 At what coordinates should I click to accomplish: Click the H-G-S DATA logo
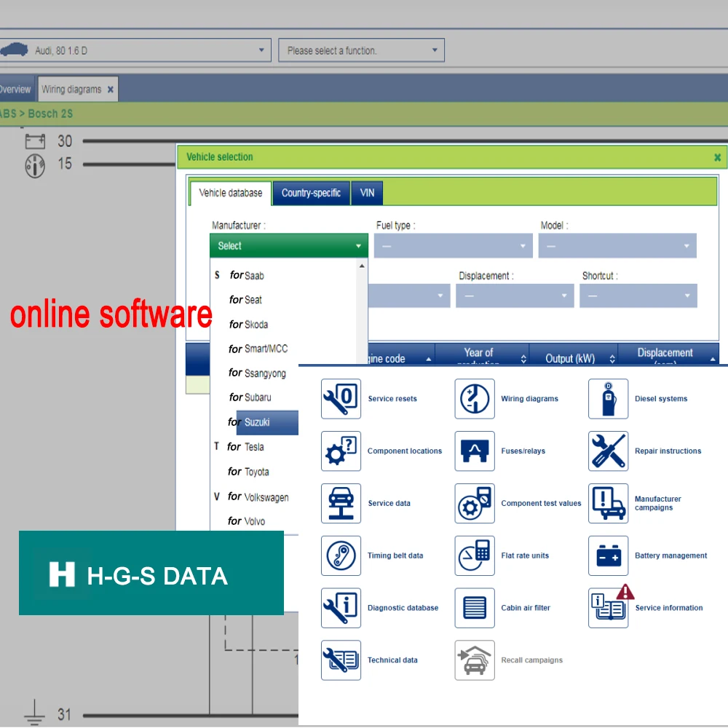[151, 573]
